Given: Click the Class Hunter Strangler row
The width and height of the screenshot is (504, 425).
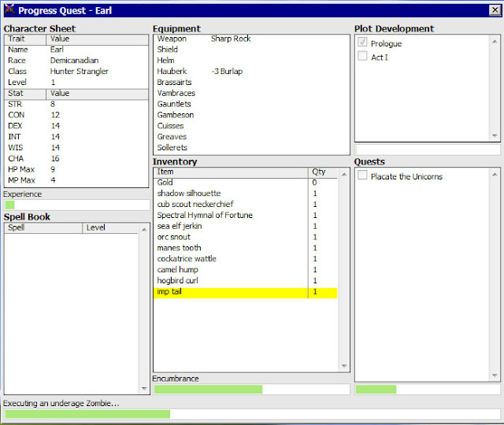Looking at the screenshot, I should [x=76, y=72].
